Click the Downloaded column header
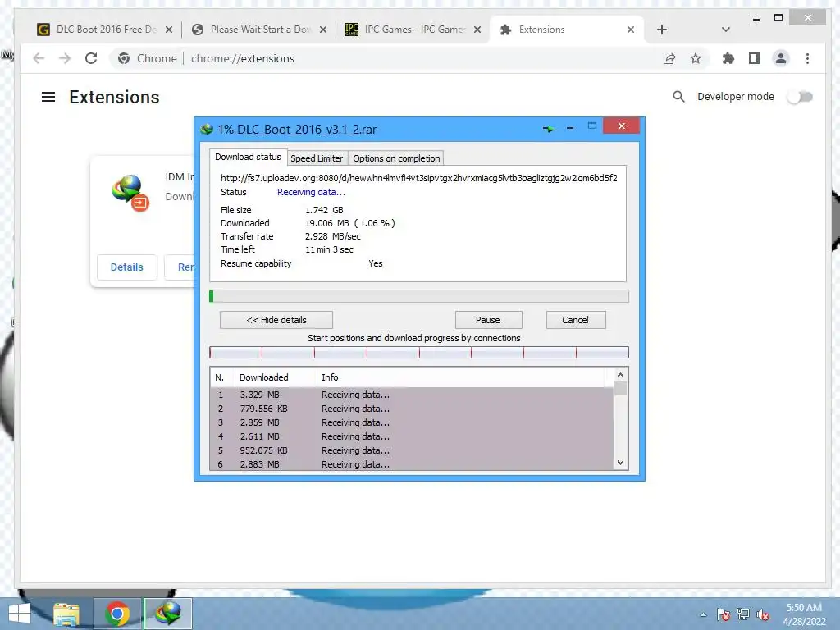The width and height of the screenshot is (840, 630). [x=276, y=377]
